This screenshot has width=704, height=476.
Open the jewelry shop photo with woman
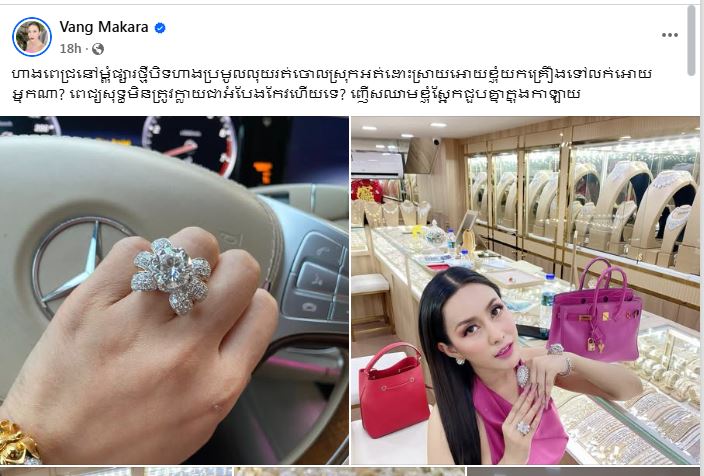(x=525, y=290)
